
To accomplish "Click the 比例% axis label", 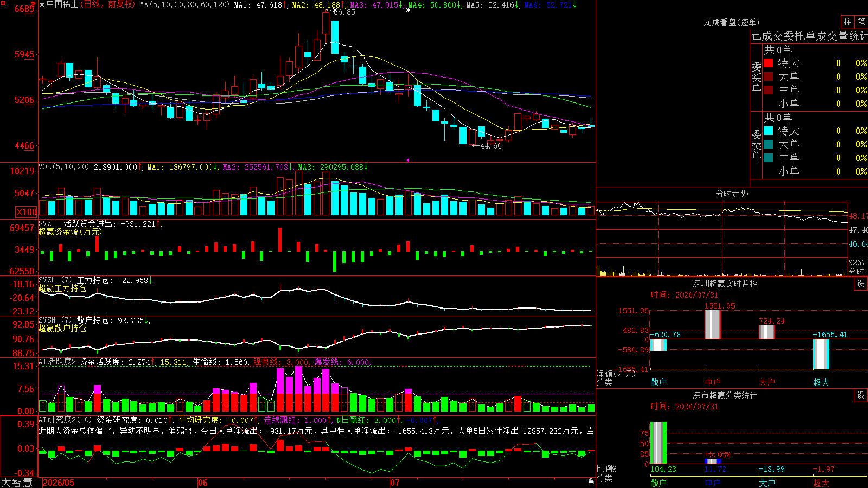I will (x=607, y=468).
